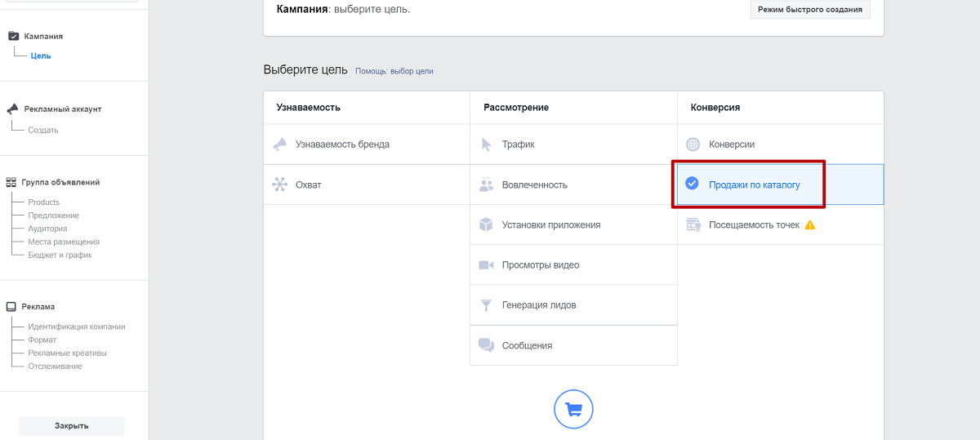Choose the Вовлеченность people icon
980x440 pixels.
[486, 184]
